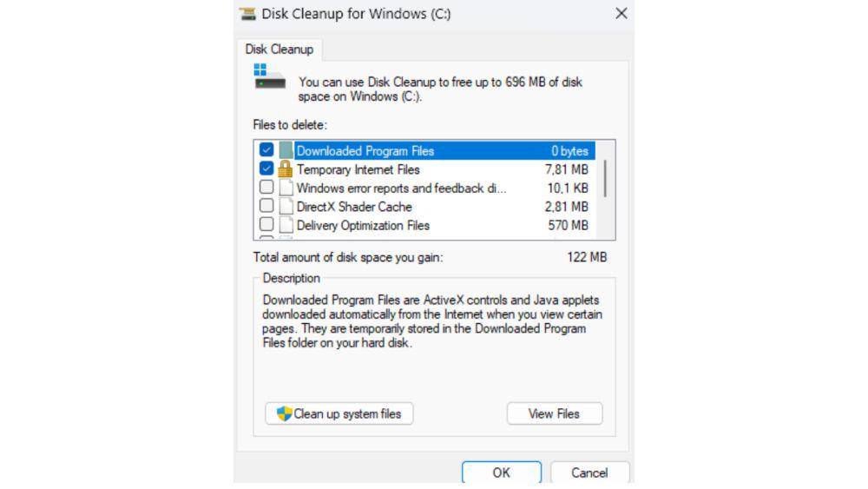The image size is (868, 489).
Task: Click the Temporary Internet Files lock icon
Action: point(285,169)
